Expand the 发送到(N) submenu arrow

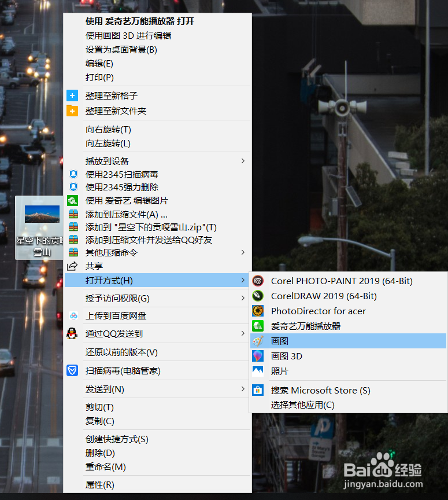point(243,389)
